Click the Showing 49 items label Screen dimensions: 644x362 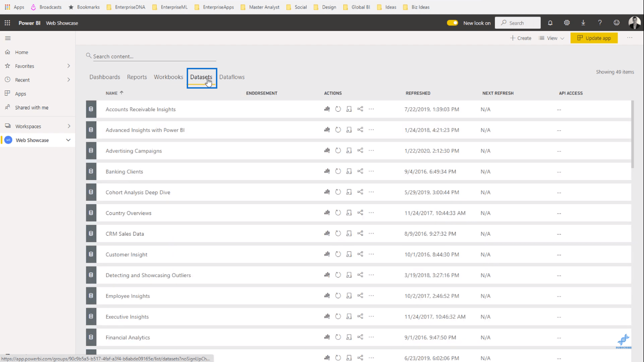tap(615, 72)
